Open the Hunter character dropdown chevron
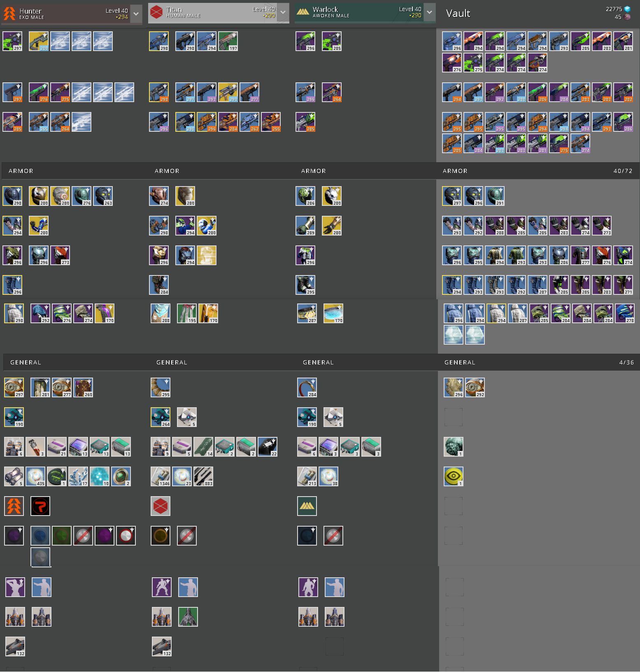The image size is (640, 672). (x=136, y=14)
